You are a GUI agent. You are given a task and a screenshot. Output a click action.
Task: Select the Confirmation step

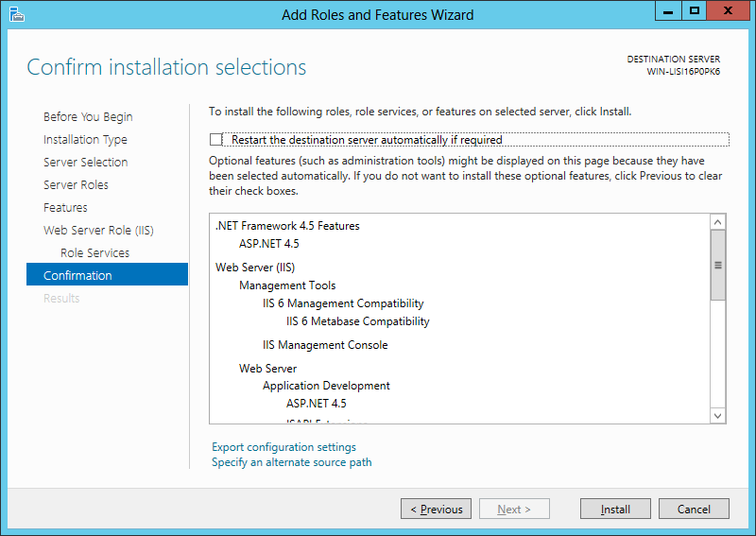pos(107,274)
